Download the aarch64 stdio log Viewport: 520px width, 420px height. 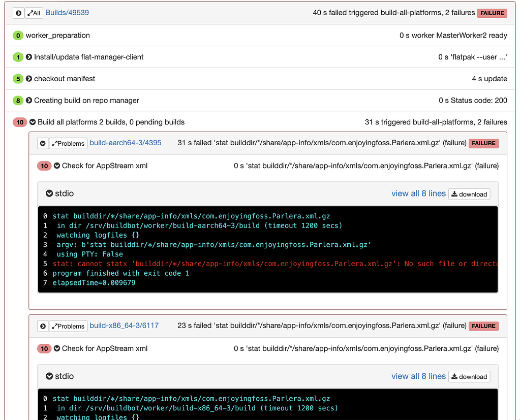tap(469, 194)
